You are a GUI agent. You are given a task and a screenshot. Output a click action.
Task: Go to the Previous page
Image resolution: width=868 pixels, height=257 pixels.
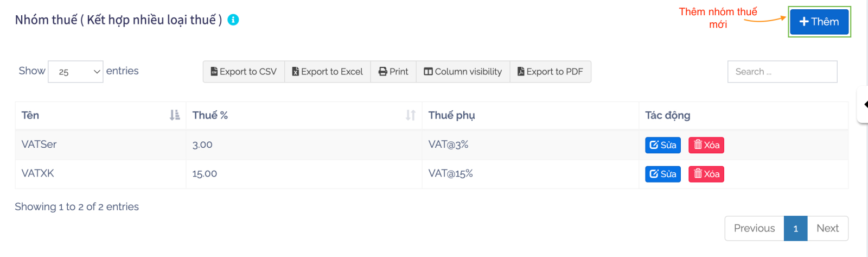point(754,228)
